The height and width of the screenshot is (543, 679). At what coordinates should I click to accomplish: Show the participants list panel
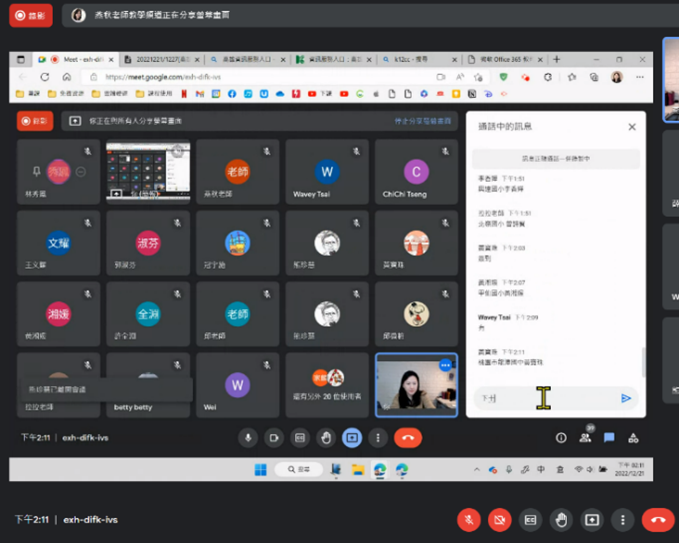pyautogui.click(x=585, y=438)
